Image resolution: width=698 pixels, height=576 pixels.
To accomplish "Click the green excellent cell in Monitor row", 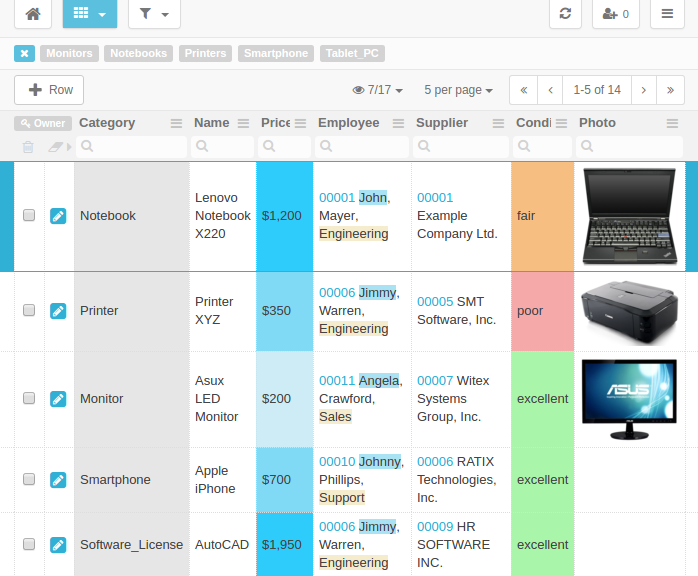I will tap(543, 399).
